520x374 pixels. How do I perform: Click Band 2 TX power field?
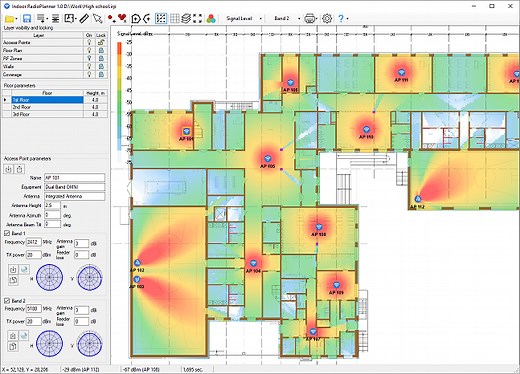pos(34,321)
